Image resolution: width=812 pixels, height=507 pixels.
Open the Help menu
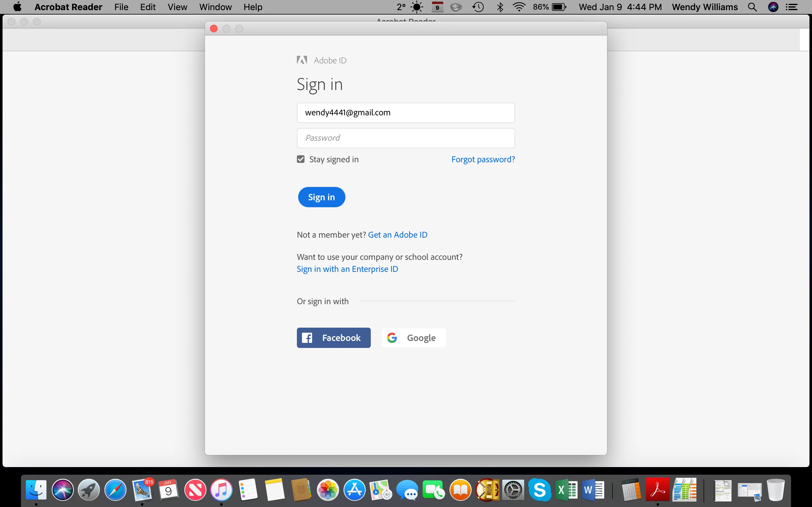253,7
